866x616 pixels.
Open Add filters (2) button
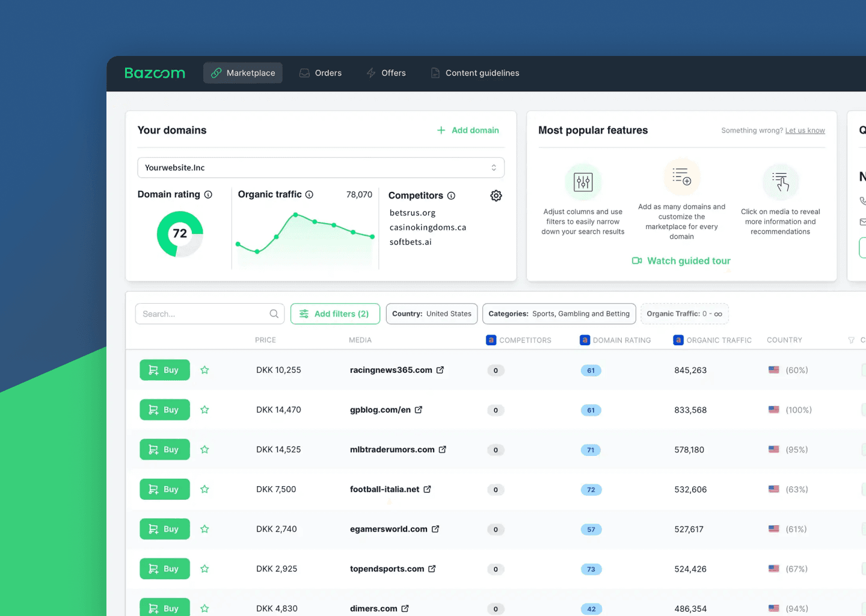pos(335,314)
